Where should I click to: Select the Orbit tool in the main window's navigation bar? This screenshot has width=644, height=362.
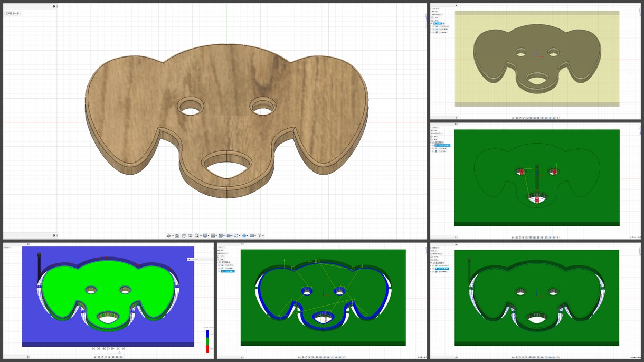coord(169,236)
